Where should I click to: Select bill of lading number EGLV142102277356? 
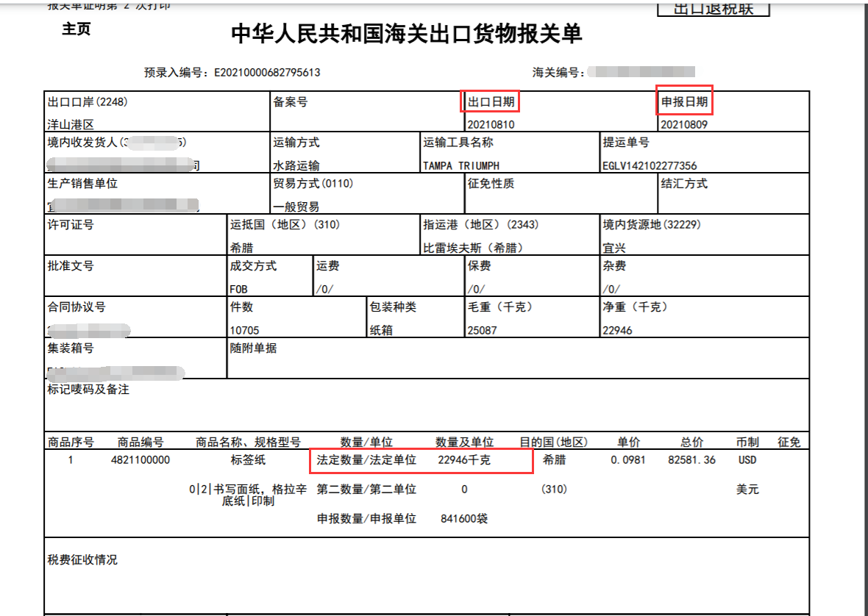tap(650, 165)
